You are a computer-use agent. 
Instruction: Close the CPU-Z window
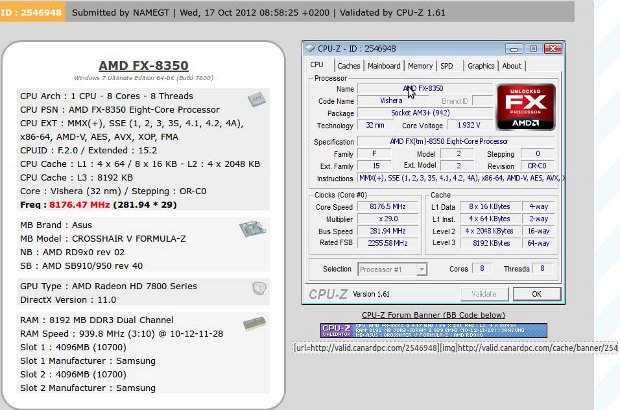point(553,49)
